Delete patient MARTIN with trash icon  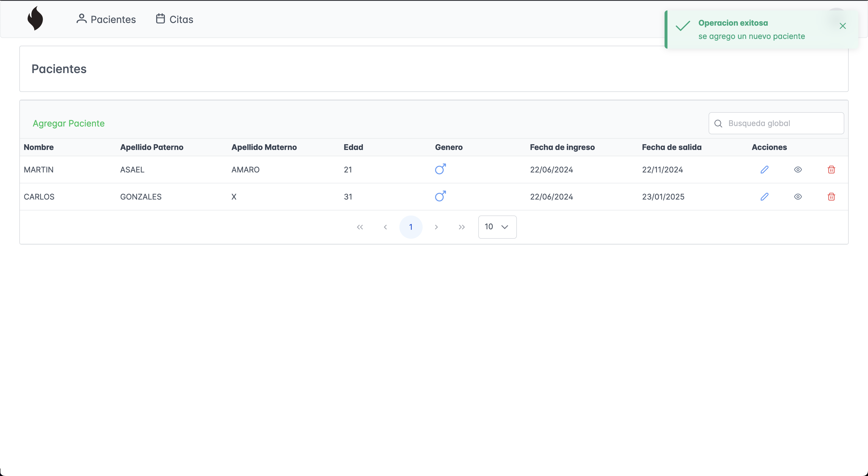tap(831, 170)
